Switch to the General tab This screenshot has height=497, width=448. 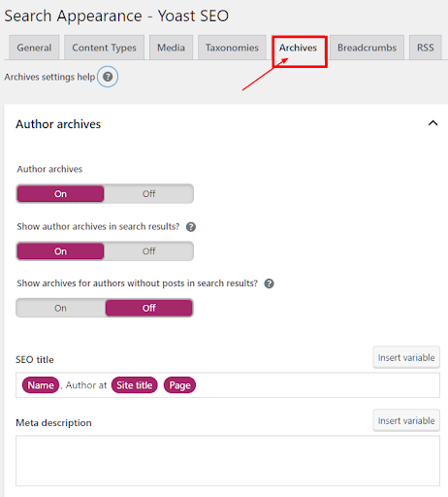[34, 48]
